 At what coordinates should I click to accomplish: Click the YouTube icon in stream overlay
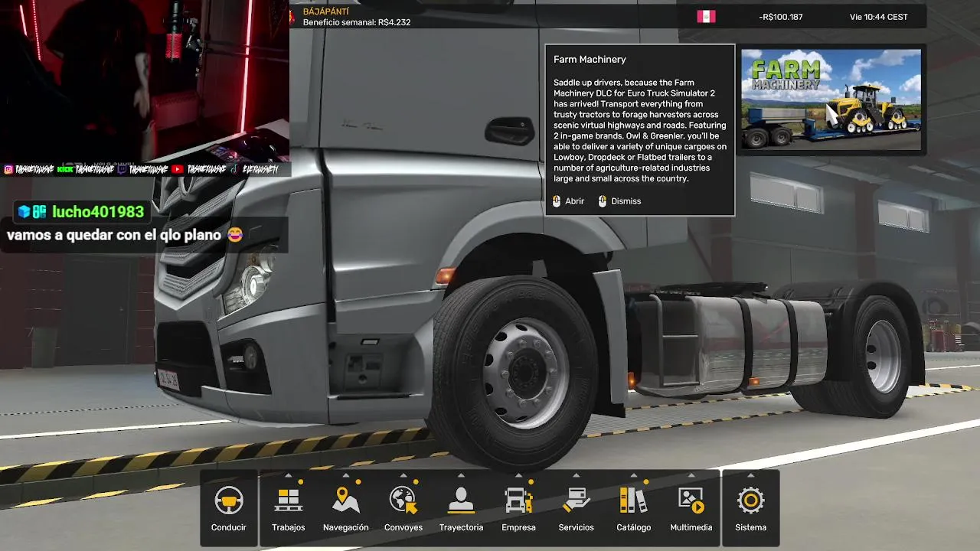[178, 170]
